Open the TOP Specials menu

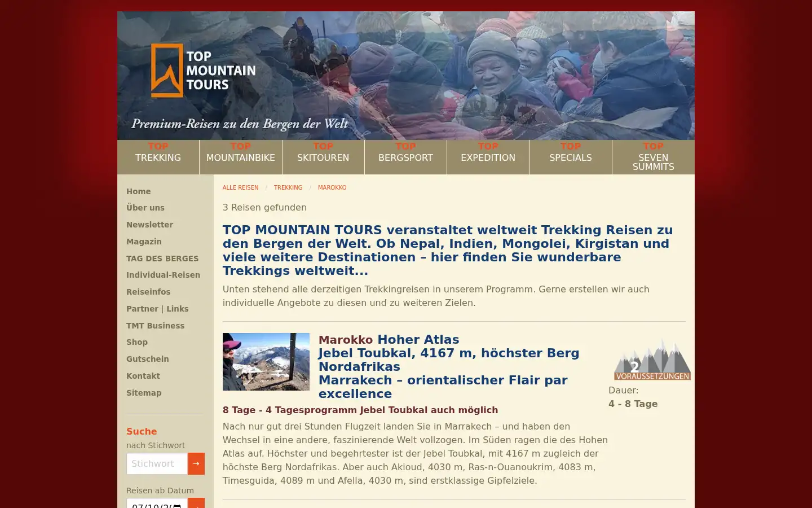[571, 157]
